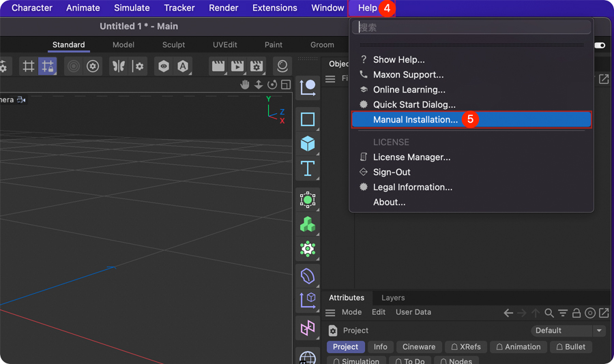Click the Help menu search field

coord(471,27)
